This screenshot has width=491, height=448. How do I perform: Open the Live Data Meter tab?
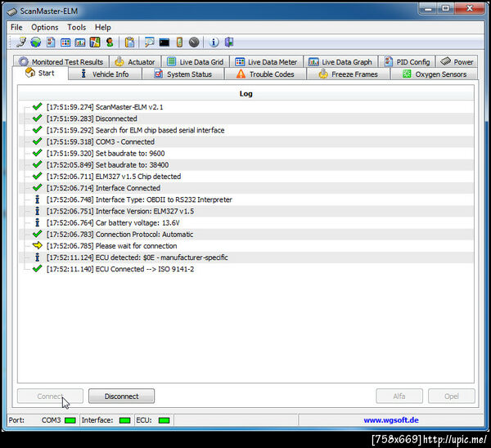[267, 61]
